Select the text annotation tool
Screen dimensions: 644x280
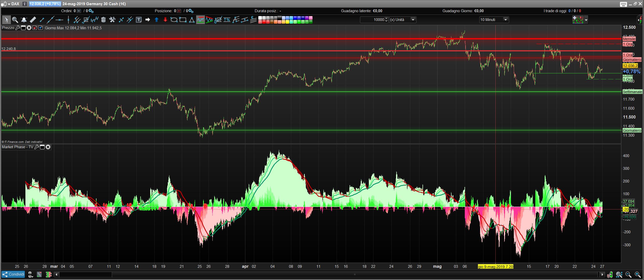click(139, 20)
